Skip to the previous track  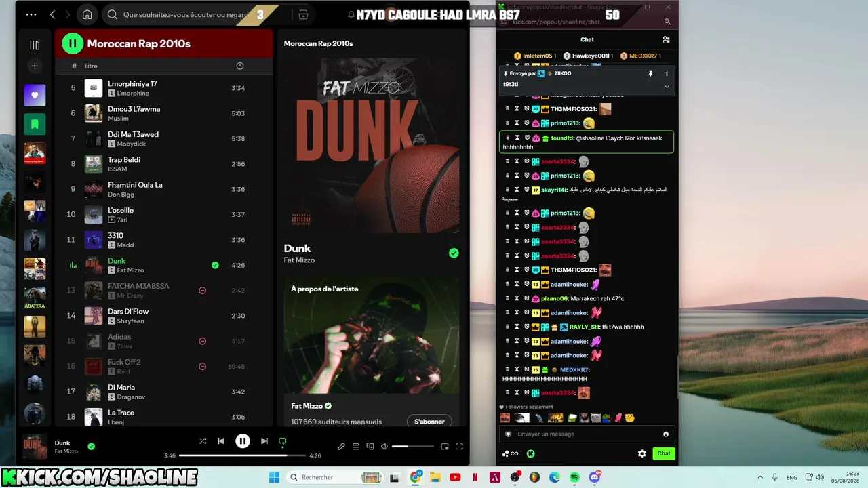tap(220, 441)
